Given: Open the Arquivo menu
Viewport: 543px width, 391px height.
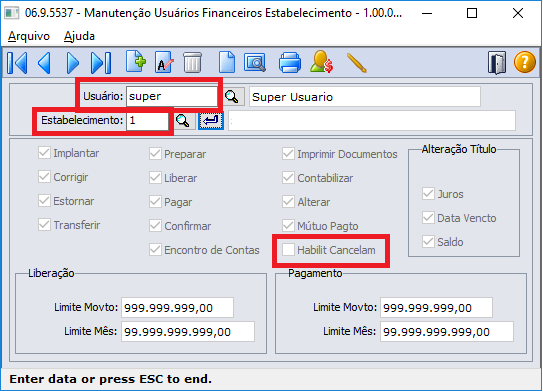Looking at the screenshot, I should pos(29,36).
